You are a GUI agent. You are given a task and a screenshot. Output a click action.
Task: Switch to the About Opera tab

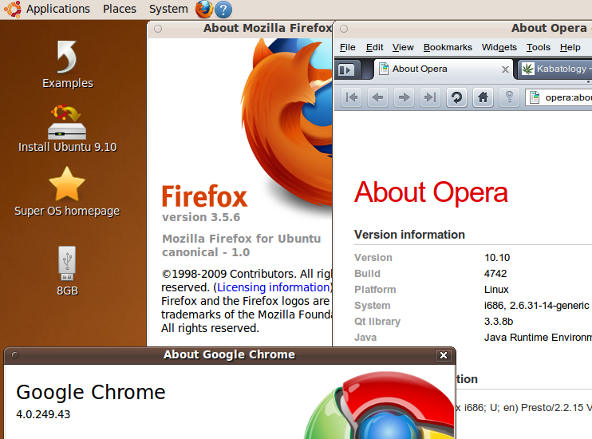click(444, 69)
